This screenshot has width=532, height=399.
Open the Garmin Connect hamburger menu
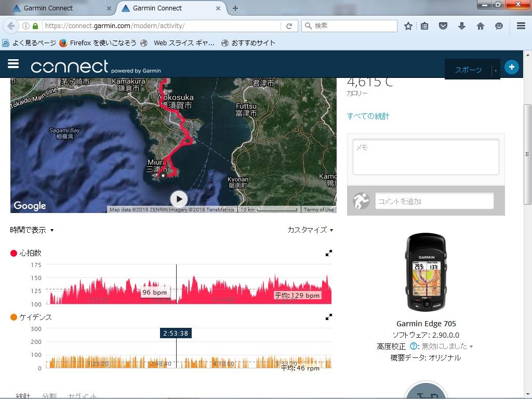pos(13,64)
